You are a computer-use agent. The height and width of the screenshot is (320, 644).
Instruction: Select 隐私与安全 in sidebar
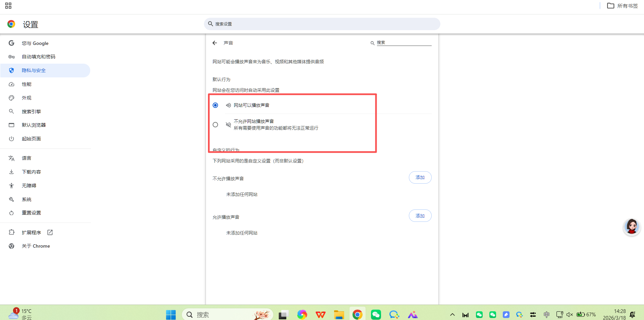[45, 70]
